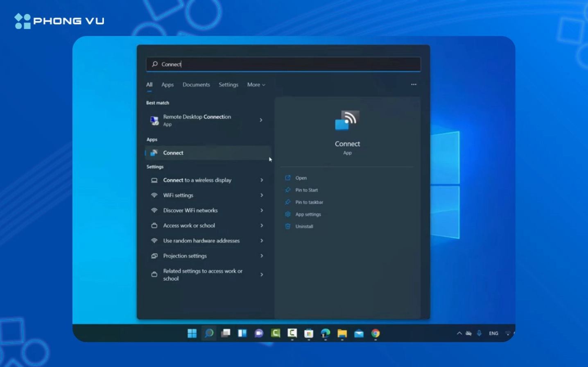Show hidden system tray icons
The width and height of the screenshot is (588, 367).
[x=459, y=333]
